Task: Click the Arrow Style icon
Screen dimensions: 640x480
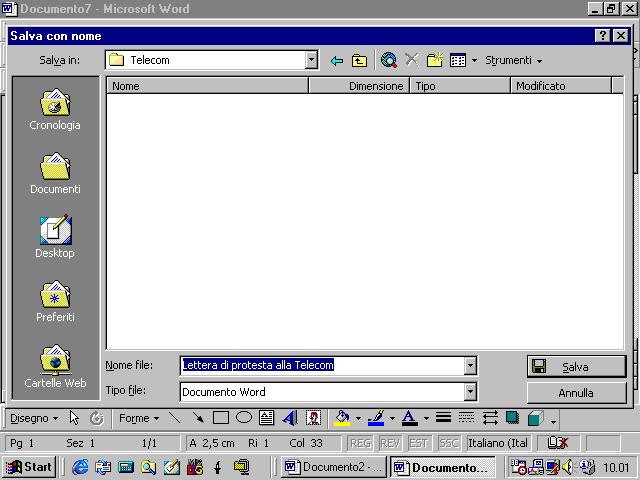Action: [490, 418]
